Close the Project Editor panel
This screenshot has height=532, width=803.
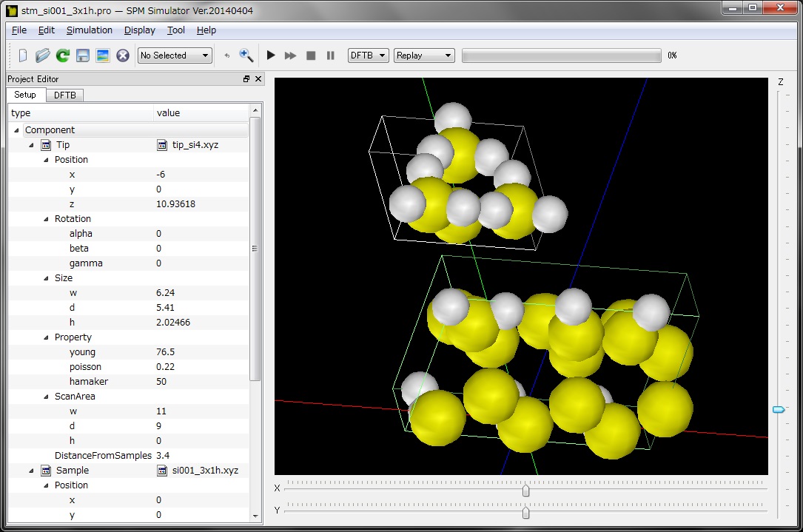click(258, 79)
